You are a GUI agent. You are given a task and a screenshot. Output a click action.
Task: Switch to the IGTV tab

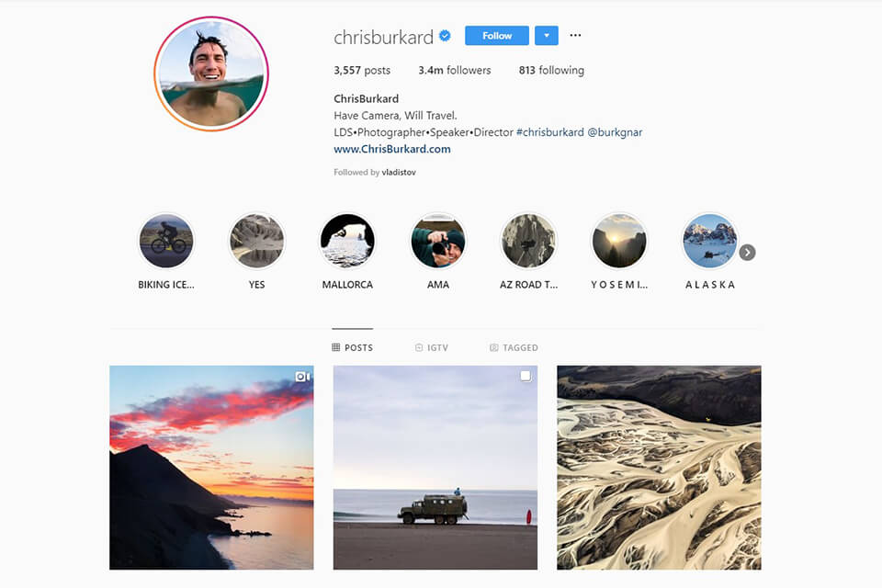[432, 347]
